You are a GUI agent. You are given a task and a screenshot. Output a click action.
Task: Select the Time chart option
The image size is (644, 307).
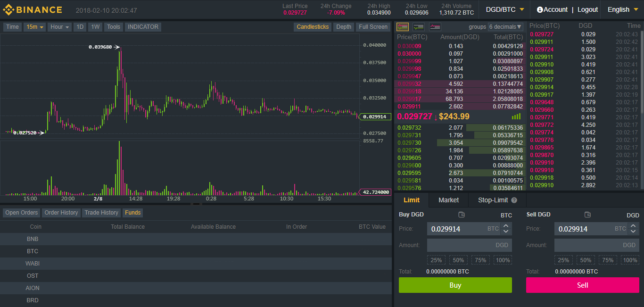pyautogui.click(x=12, y=27)
